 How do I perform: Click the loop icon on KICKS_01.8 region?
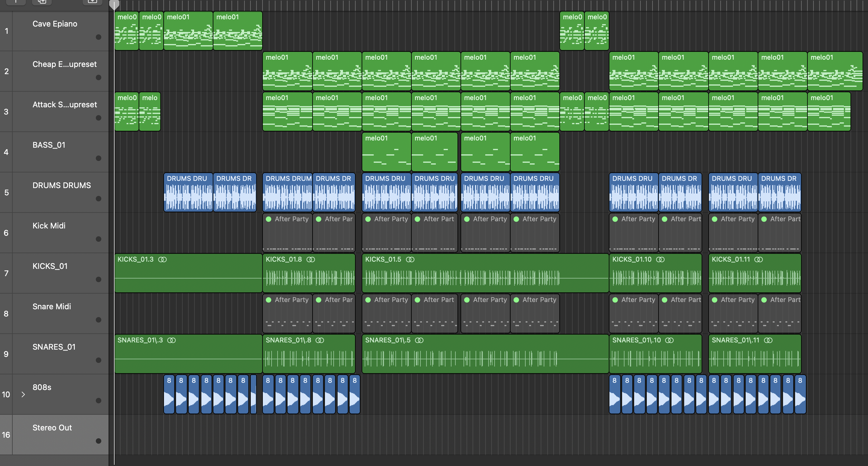point(311,260)
